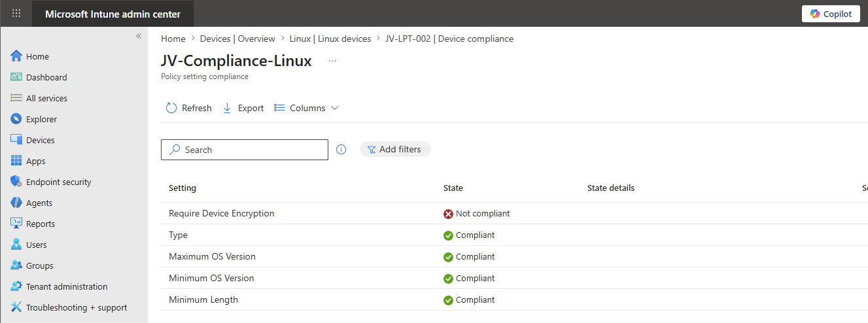Click green Compliant icon for Maximum OS Version
The width and height of the screenshot is (868, 323).
point(448,257)
